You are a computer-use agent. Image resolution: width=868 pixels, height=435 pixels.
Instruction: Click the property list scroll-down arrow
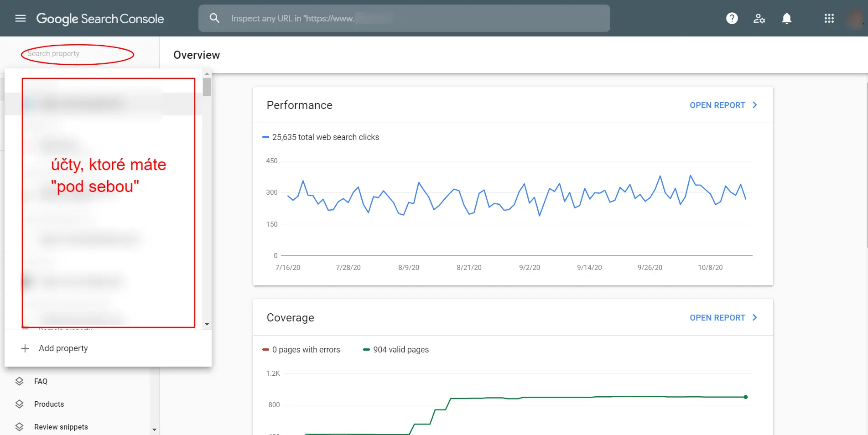coord(207,325)
